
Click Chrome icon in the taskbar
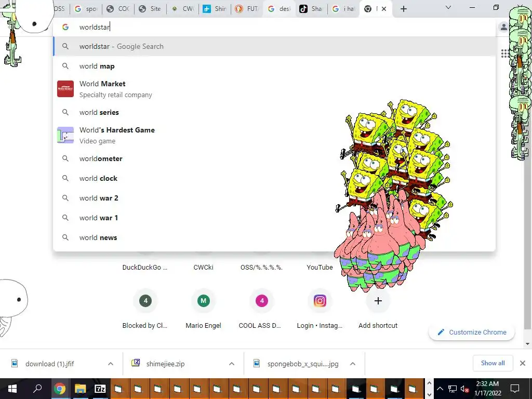point(60,389)
